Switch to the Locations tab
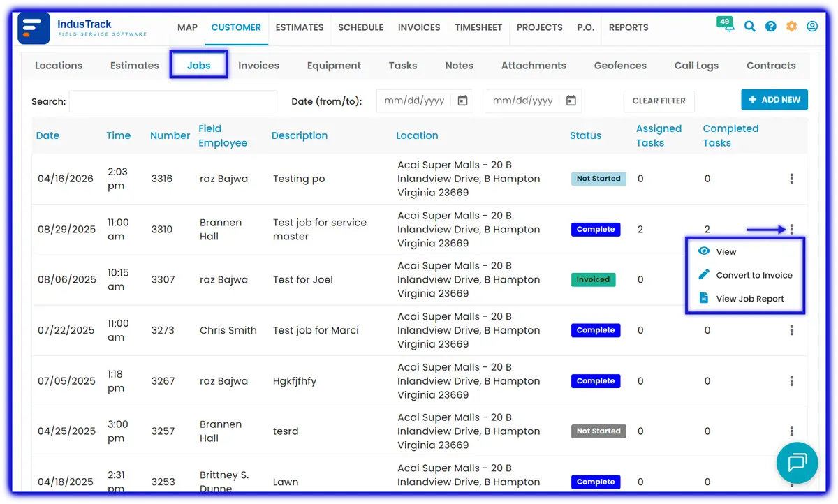Image resolution: width=838 pixels, height=504 pixels. 59,66
